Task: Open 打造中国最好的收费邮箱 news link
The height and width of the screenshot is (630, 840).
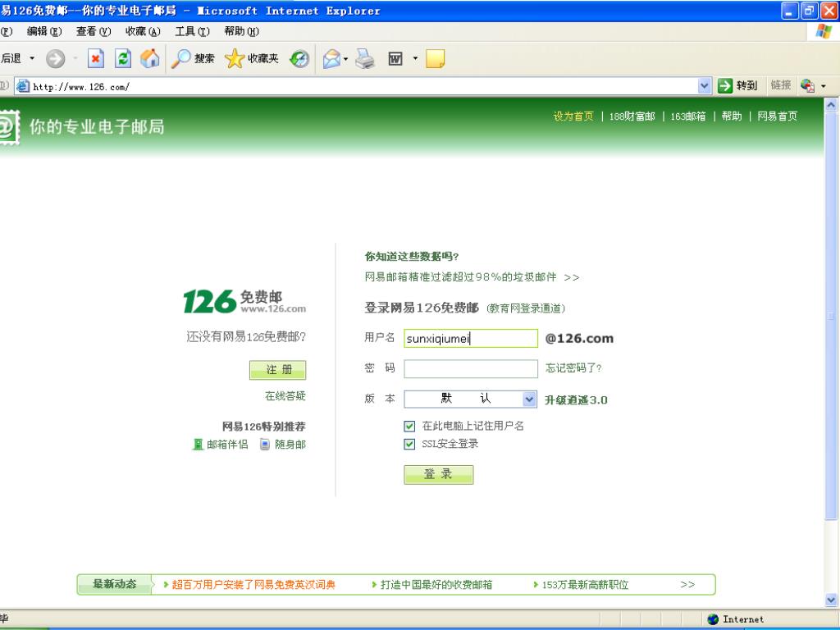Action: point(436,584)
